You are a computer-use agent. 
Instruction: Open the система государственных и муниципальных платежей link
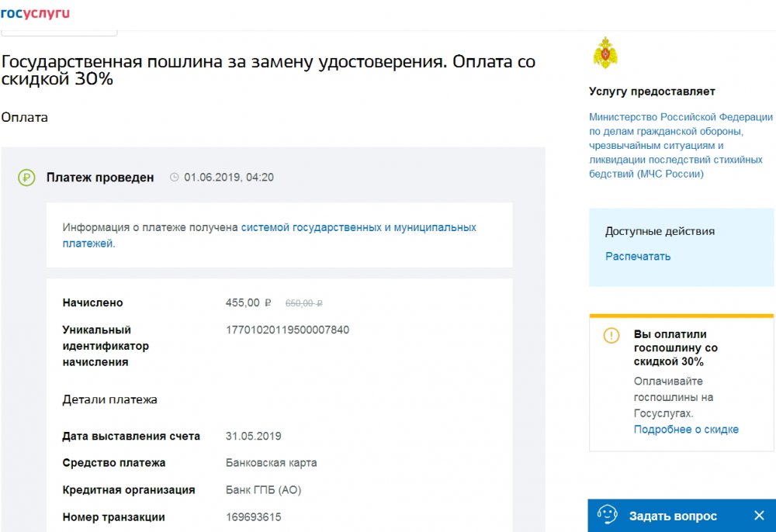358,227
